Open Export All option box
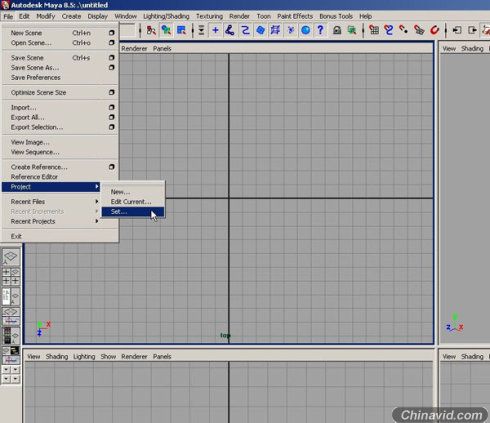 112,117
